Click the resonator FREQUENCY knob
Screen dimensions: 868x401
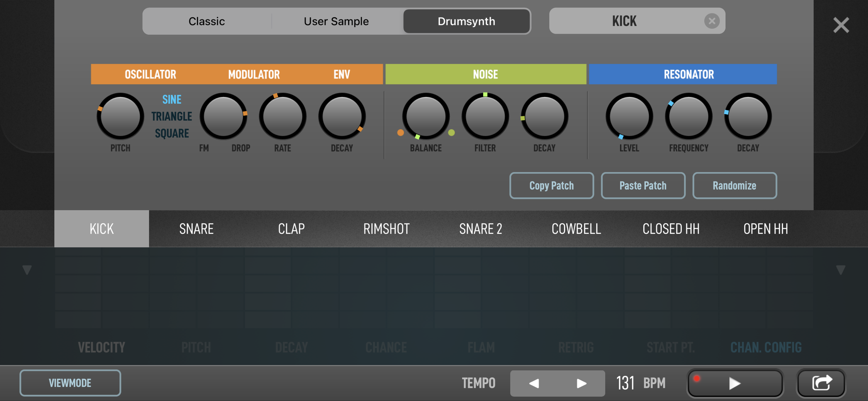(688, 116)
